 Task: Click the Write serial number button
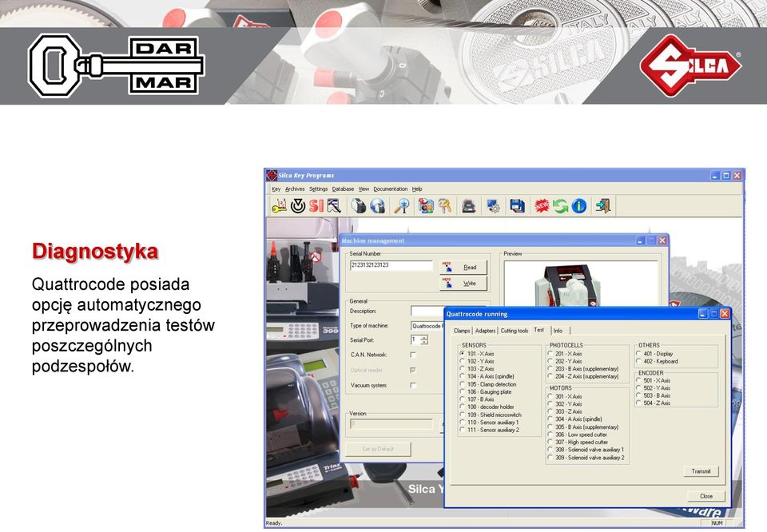(x=463, y=283)
